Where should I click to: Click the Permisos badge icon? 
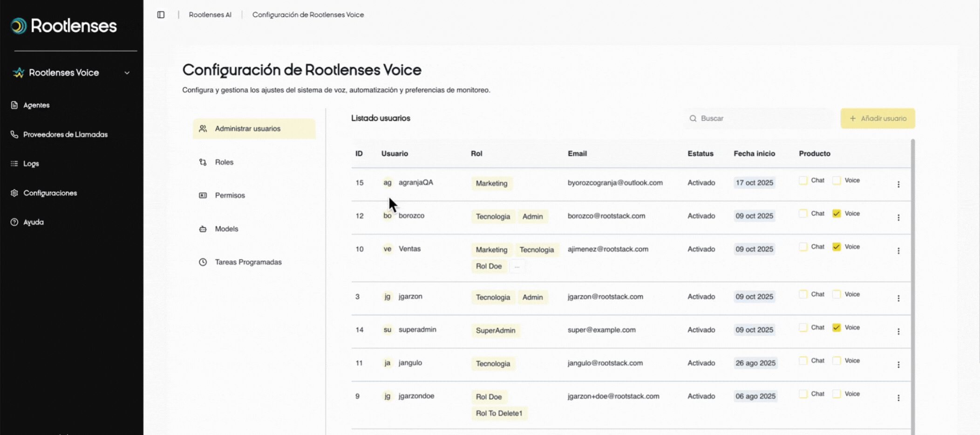[x=203, y=195]
